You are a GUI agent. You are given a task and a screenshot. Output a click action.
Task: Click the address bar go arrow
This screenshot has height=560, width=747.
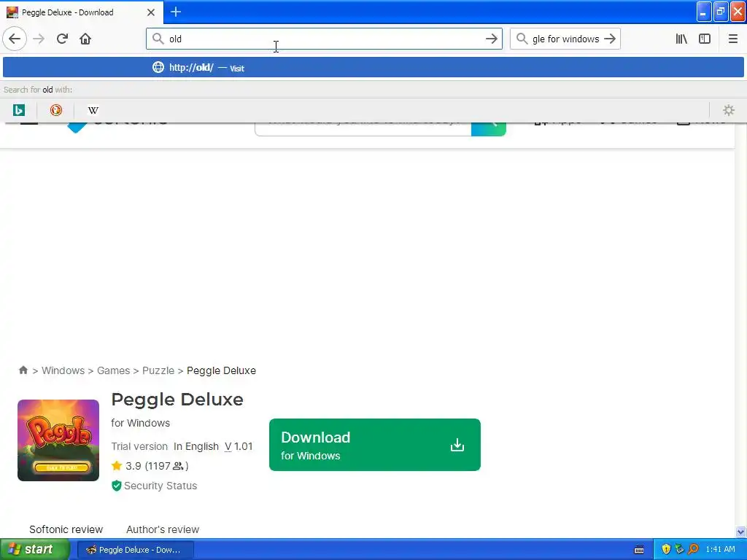click(x=491, y=39)
